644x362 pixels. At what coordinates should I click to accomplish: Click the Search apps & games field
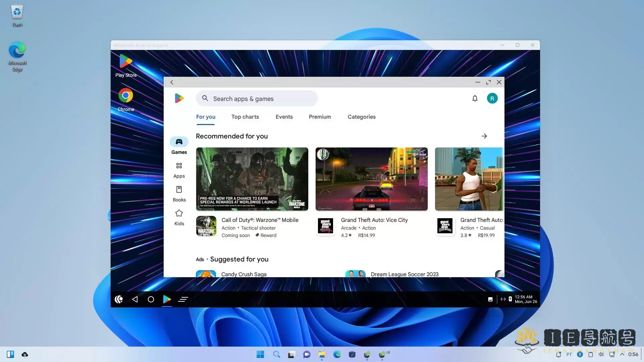[x=257, y=98]
